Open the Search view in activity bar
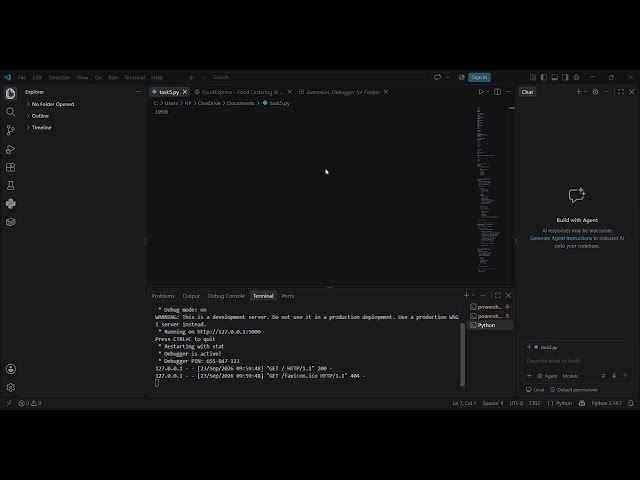Screen dimensions: 640x480 tap(11, 112)
